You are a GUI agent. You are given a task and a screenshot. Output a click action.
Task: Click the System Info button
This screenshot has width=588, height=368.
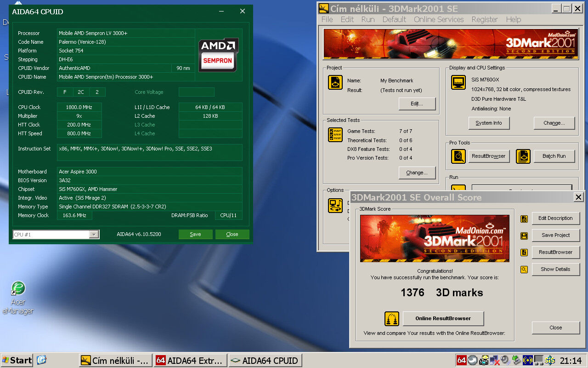tap(489, 123)
